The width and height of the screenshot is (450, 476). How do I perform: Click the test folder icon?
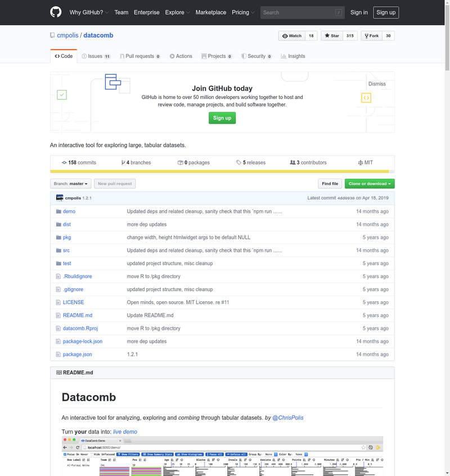pyautogui.click(x=58, y=264)
